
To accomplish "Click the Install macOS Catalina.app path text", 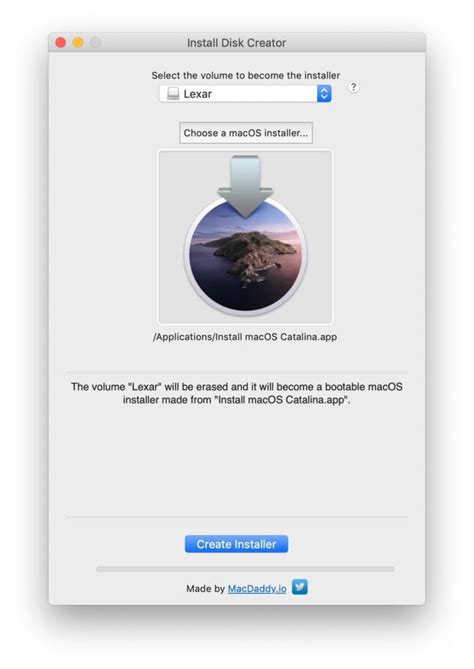I will coord(245,337).
